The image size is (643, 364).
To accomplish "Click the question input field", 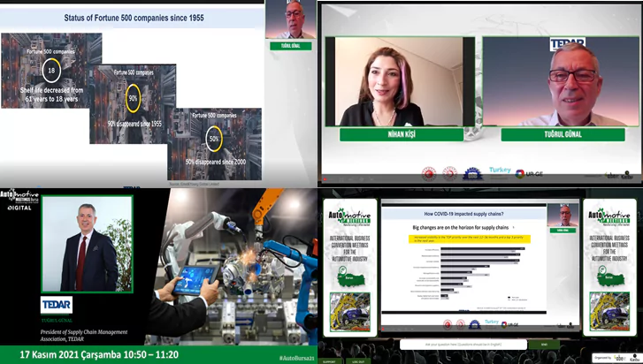I will [x=463, y=345].
